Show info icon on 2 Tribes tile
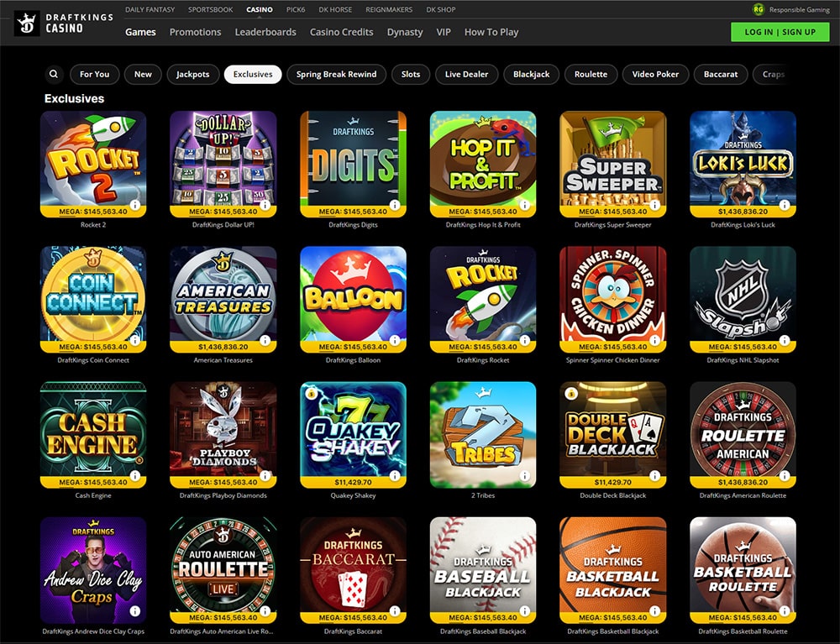This screenshot has height=644, width=840. click(x=524, y=476)
